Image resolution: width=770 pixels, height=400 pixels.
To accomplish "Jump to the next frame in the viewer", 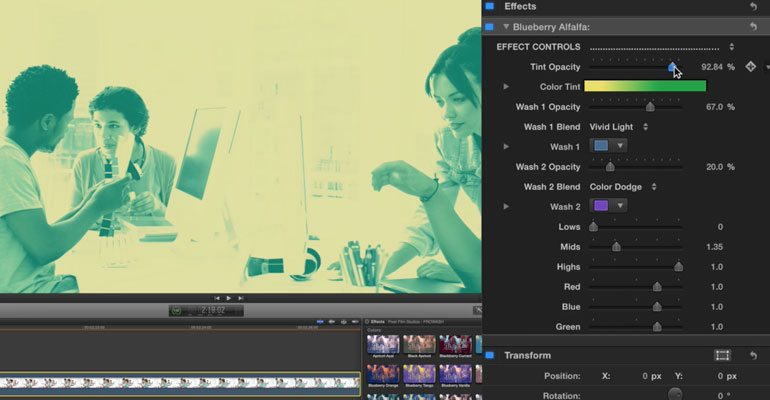I will (241, 298).
